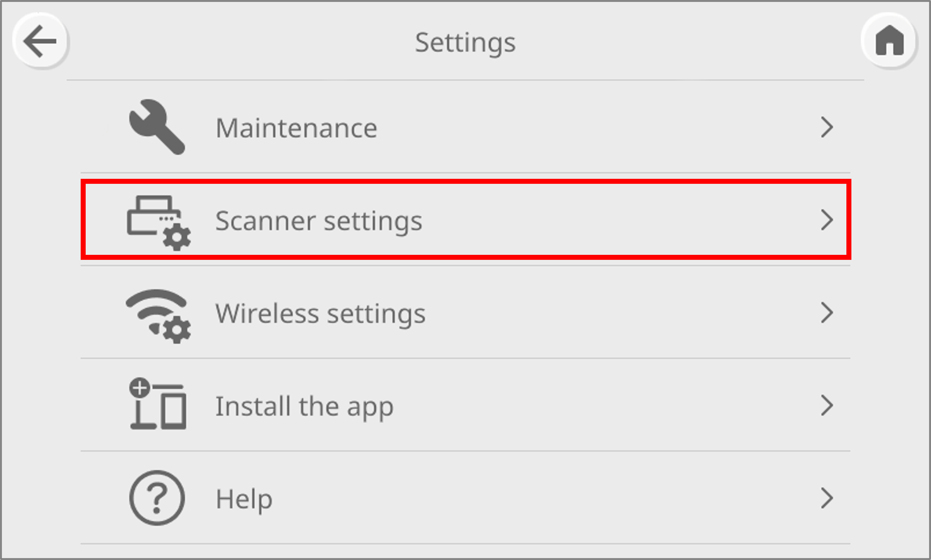Open the Help menu entry
Screen dimensions: 931x560
244,499
